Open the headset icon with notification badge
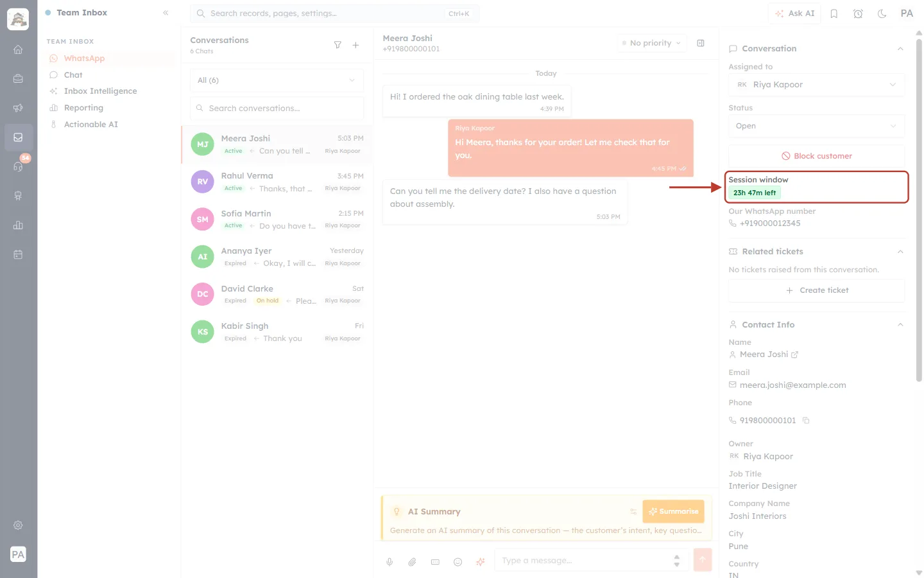The height and width of the screenshot is (578, 924). coord(18,166)
